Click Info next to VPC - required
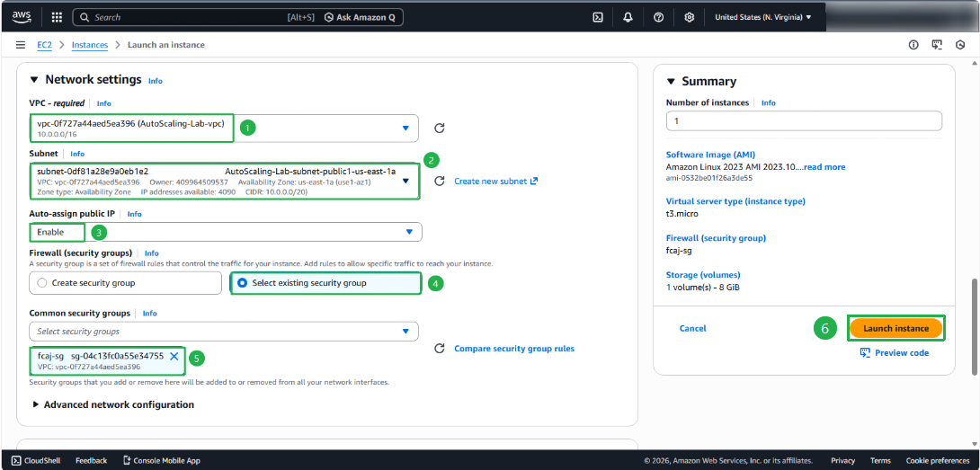Screen dimensions: 980x470 (103, 103)
